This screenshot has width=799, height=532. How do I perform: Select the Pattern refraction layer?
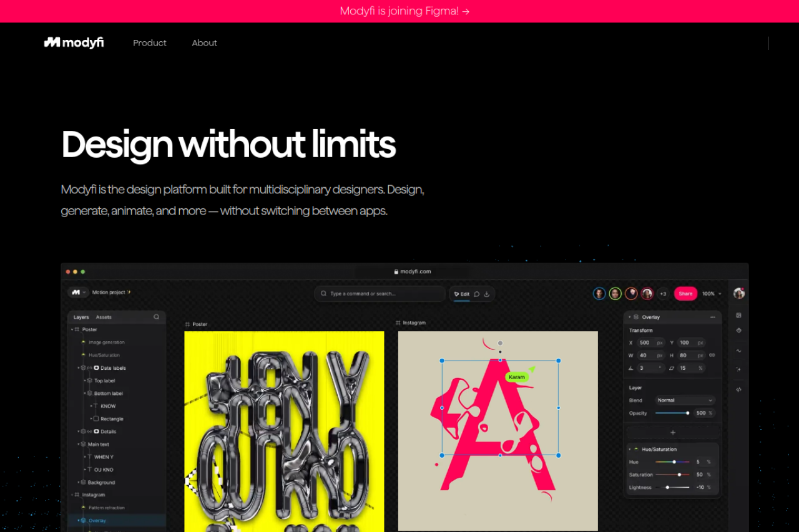(107, 508)
